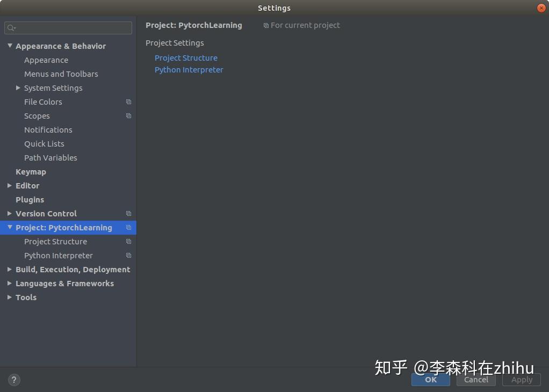Viewport: 549px width, 392px height.
Task: Click the icon beside Version Control entry
Action: (x=128, y=213)
